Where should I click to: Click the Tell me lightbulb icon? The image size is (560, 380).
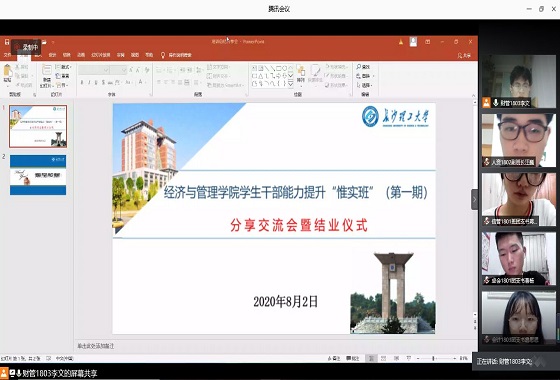coord(163,55)
